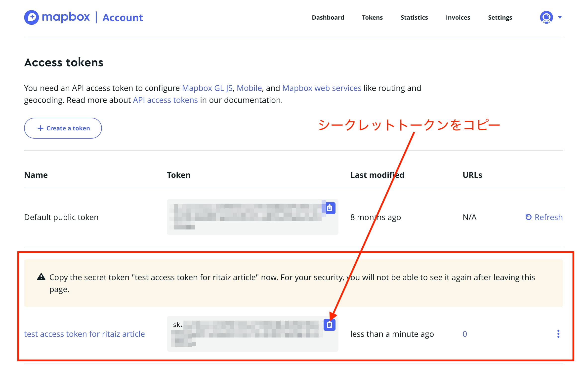The image size is (588, 376).
Task: Click the "0" URLs count link
Action: pyautogui.click(x=465, y=334)
